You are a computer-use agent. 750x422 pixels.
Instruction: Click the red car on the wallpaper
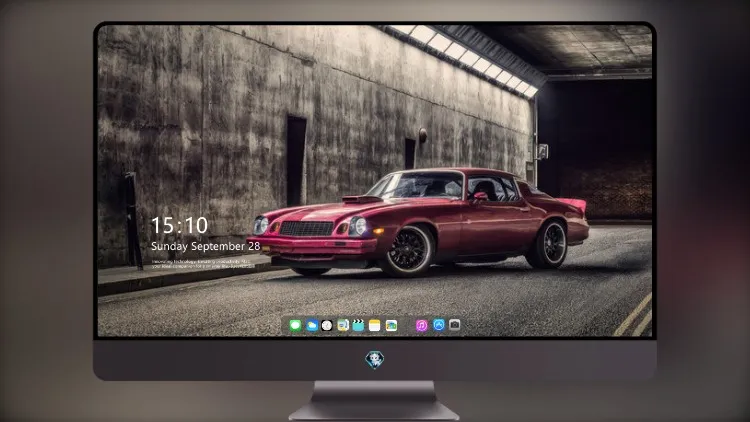[x=419, y=222]
